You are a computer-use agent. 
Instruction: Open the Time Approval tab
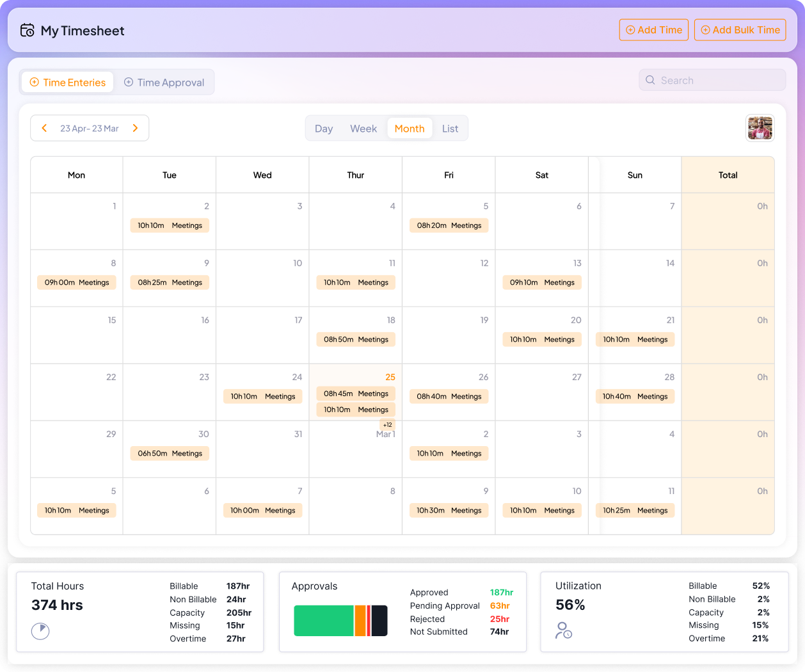click(164, 83)
